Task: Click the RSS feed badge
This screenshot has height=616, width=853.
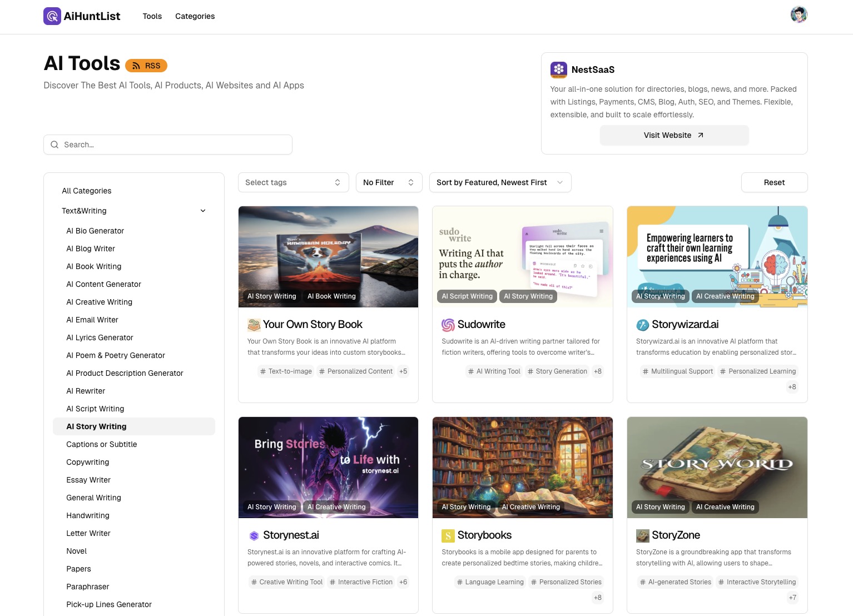Action: [146, 65]
